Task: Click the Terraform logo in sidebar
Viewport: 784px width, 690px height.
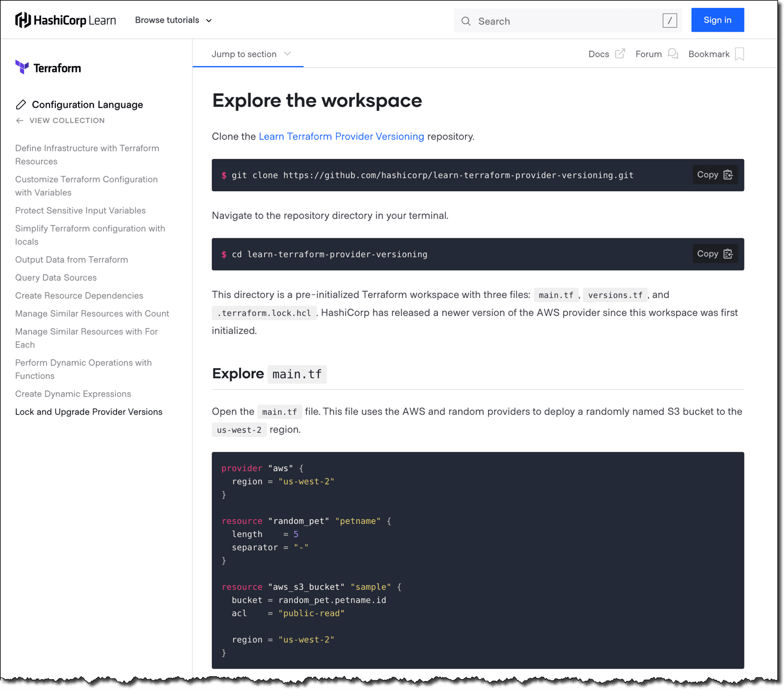Action: click(48, 68)
